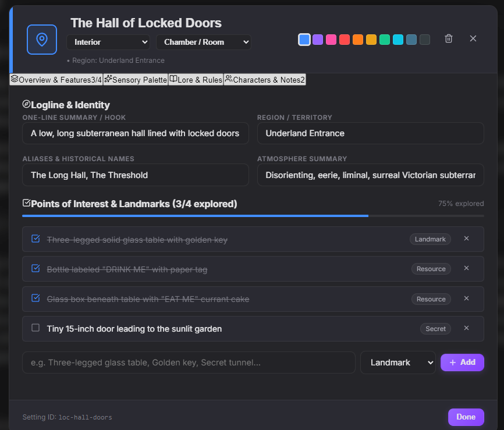Click the Region: Underland Entrance subtitle
The height and width of the screenshot is (430, 504).
click(116, 61)
